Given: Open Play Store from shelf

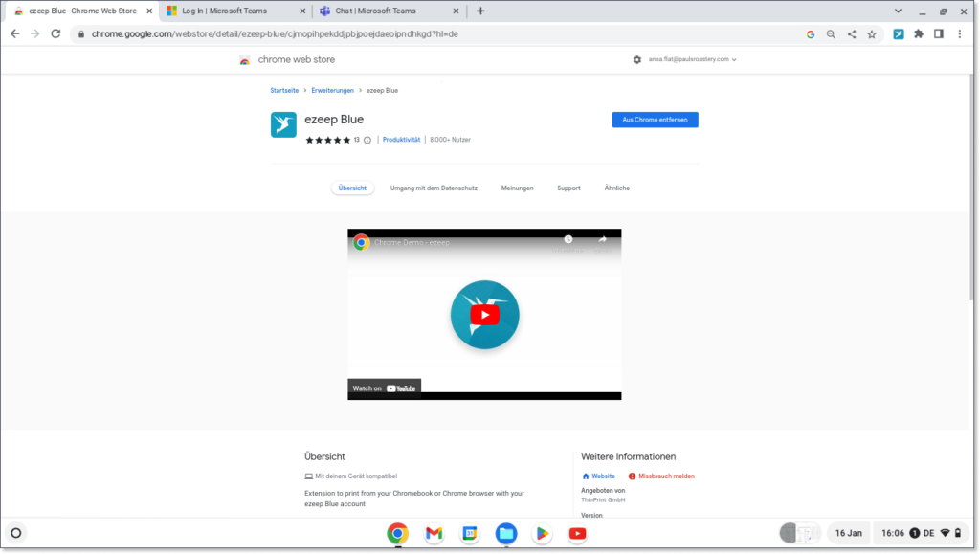Looking at the screenshot, I should (542, 533).
